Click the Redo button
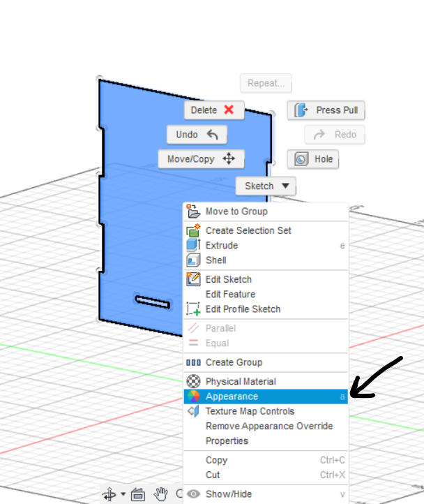 [x=335, y=134]
